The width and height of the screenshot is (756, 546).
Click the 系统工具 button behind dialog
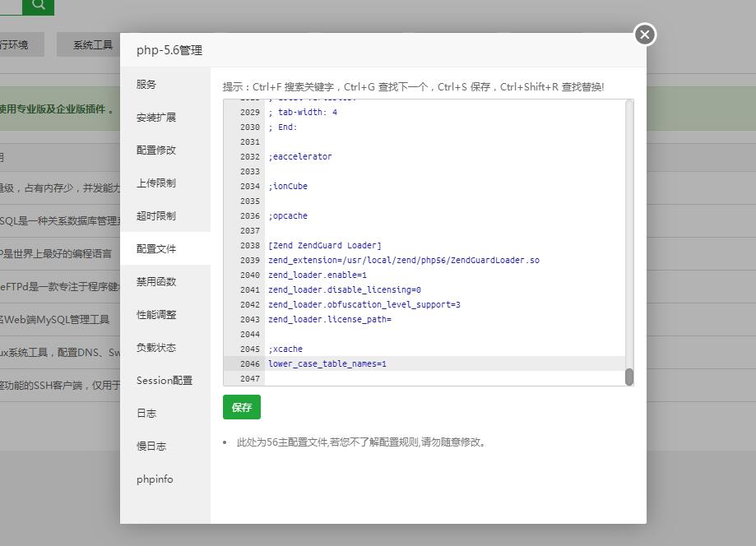coord(92,45)
